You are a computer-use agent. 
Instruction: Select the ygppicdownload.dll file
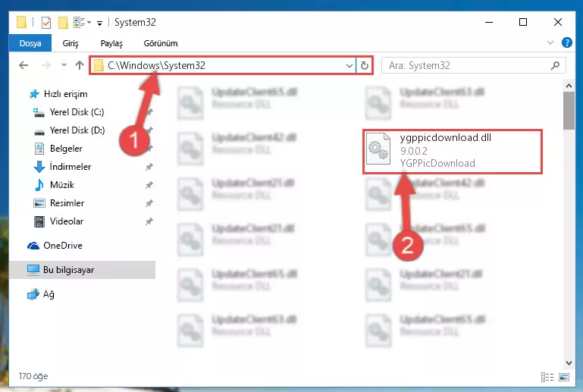453,151
